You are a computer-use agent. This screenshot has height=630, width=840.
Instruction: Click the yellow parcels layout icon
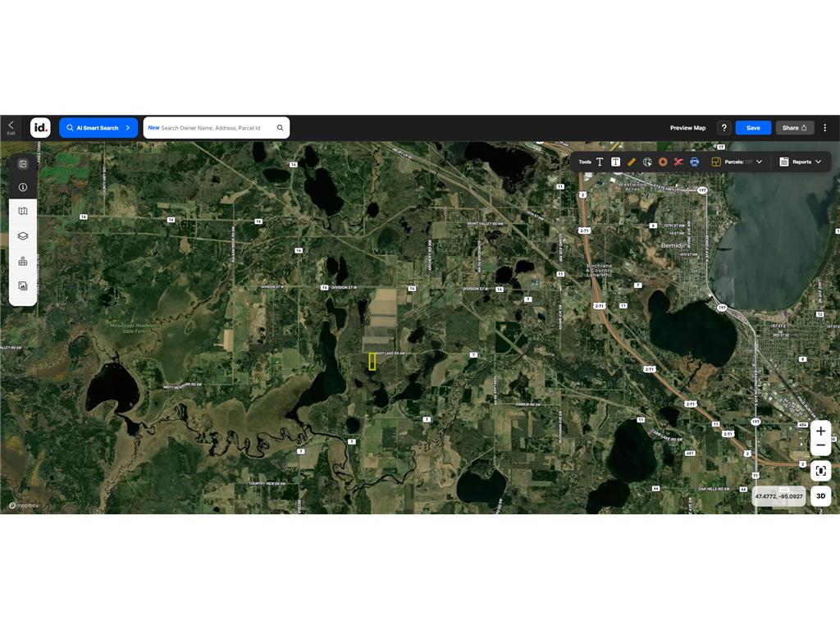[x=715, y=162]
